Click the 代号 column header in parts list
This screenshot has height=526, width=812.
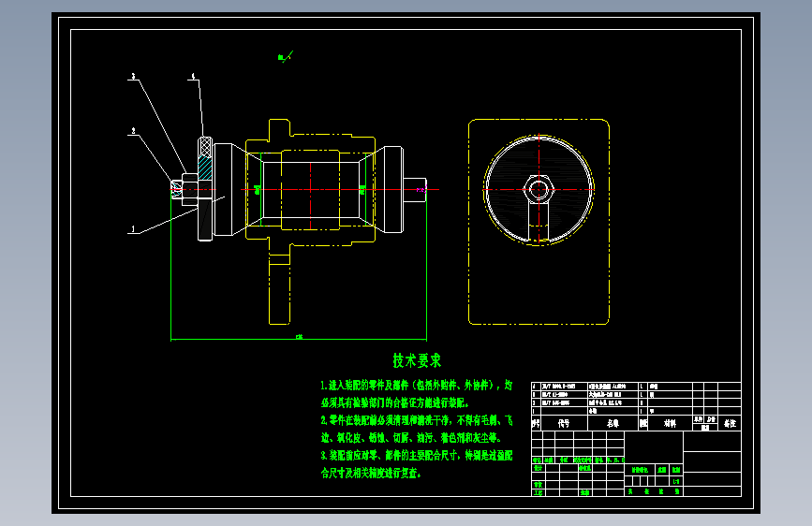point(564,423)
